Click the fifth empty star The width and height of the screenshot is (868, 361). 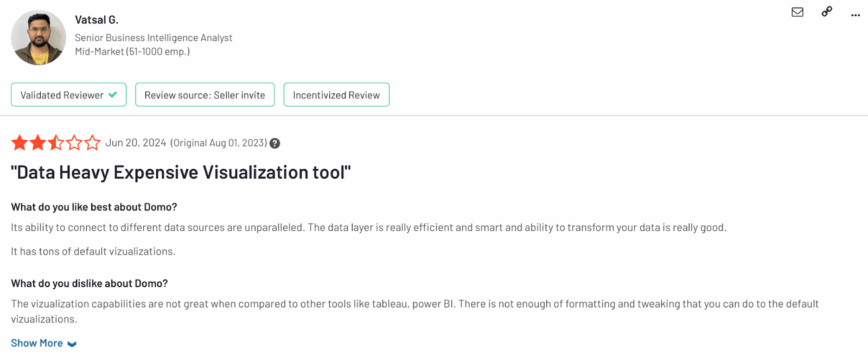click(x=92, y=143)
